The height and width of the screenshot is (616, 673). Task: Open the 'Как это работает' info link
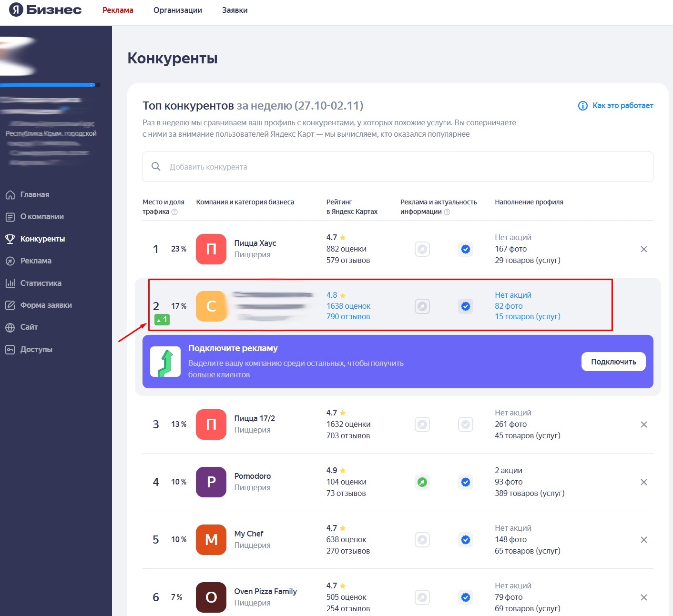[x=616, y=106]
